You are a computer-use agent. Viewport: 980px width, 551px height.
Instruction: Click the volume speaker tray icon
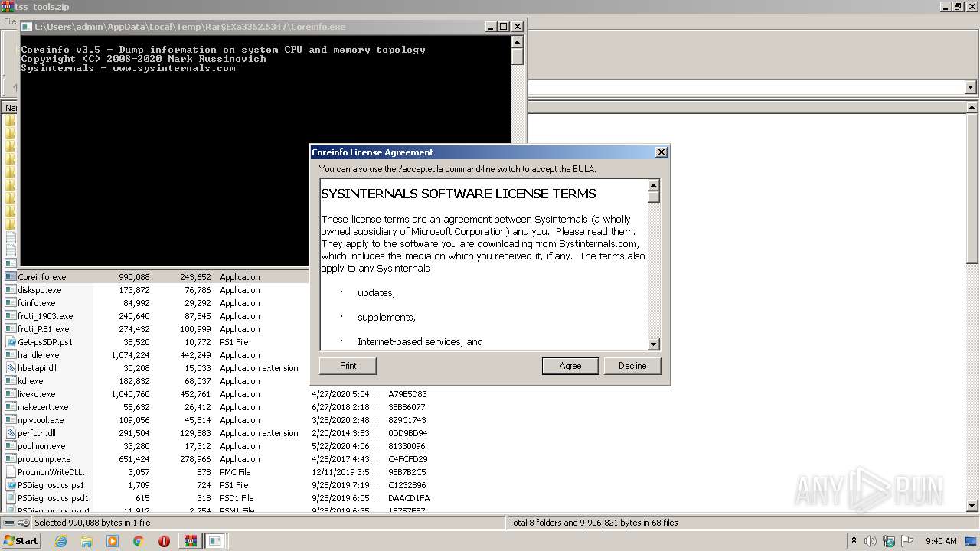click(871, 541)
